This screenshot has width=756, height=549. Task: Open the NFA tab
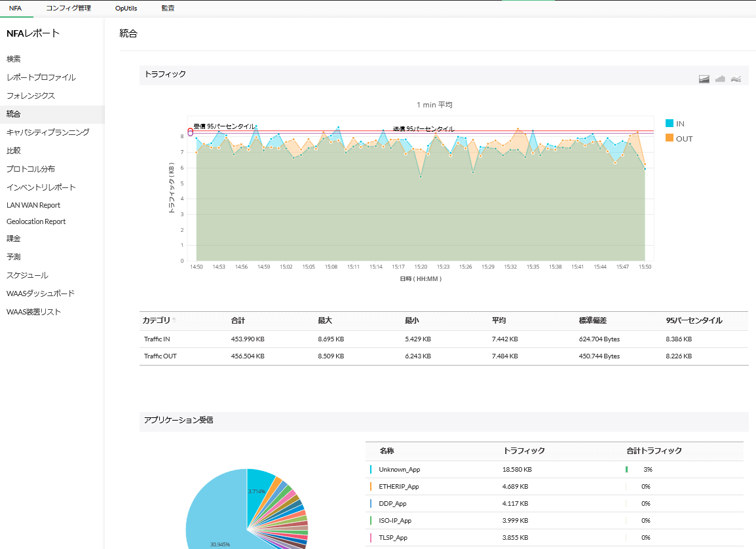[x=15, y=9]
